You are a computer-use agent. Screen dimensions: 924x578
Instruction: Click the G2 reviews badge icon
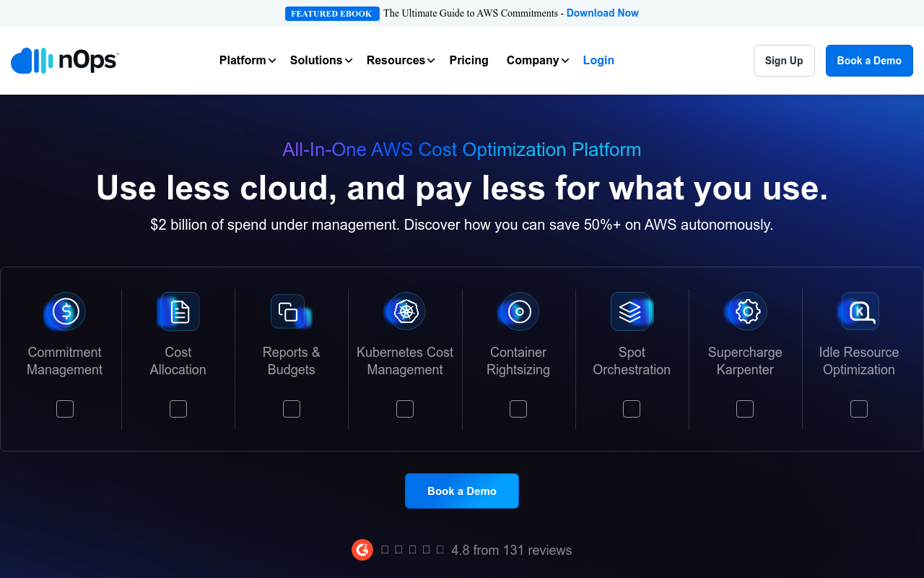[x=362, y=550]
